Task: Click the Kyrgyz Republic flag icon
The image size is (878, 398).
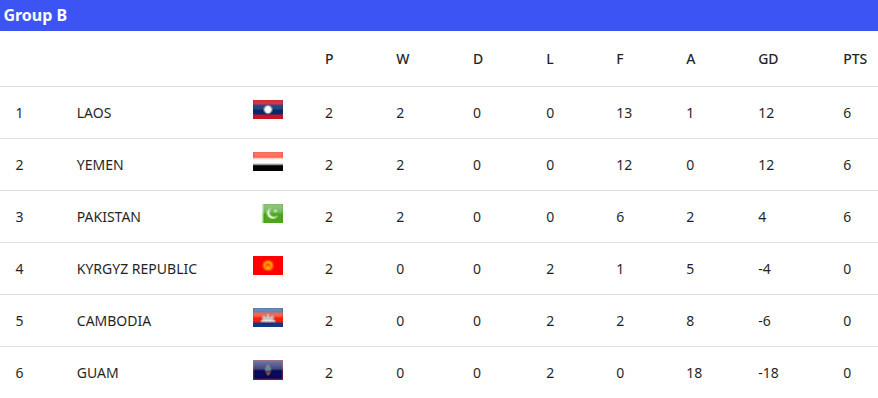Action: (x=268, y=265)
